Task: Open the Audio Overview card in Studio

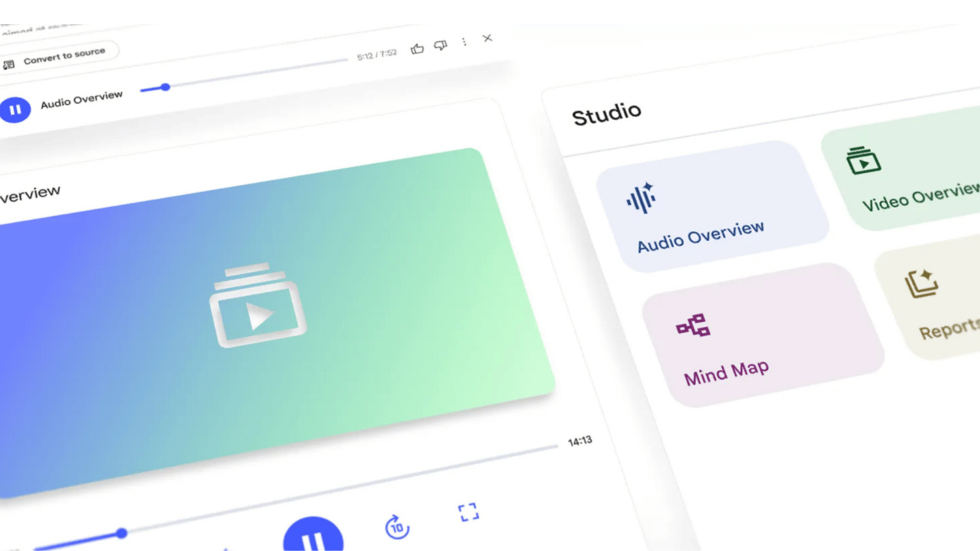Action: [x=713, y=206]
